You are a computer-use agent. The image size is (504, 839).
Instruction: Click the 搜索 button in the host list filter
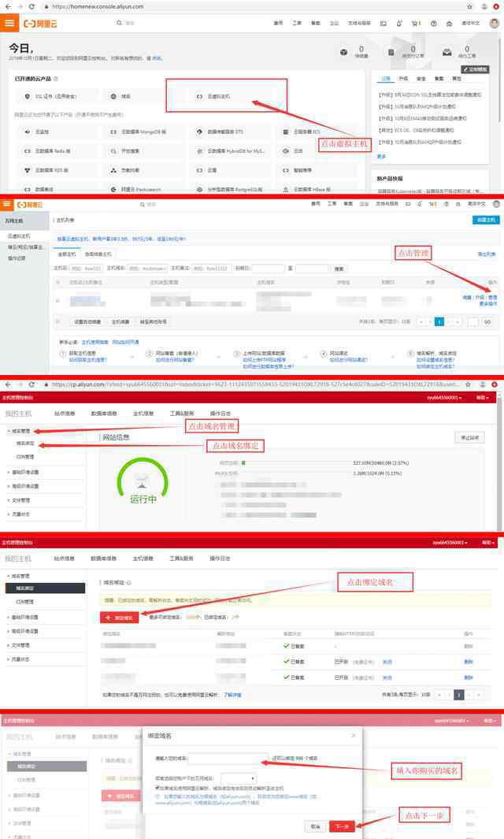(339, 269)
